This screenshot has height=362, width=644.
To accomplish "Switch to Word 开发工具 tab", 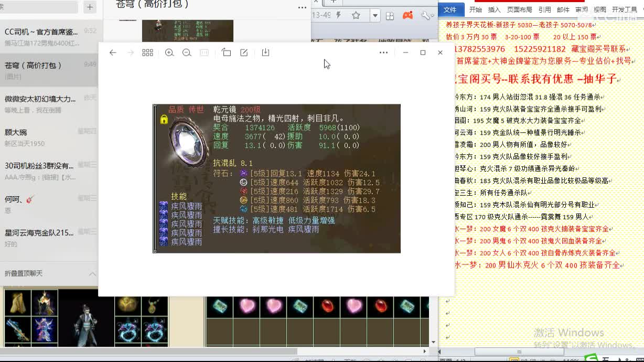I will click(x=625, y=9).
